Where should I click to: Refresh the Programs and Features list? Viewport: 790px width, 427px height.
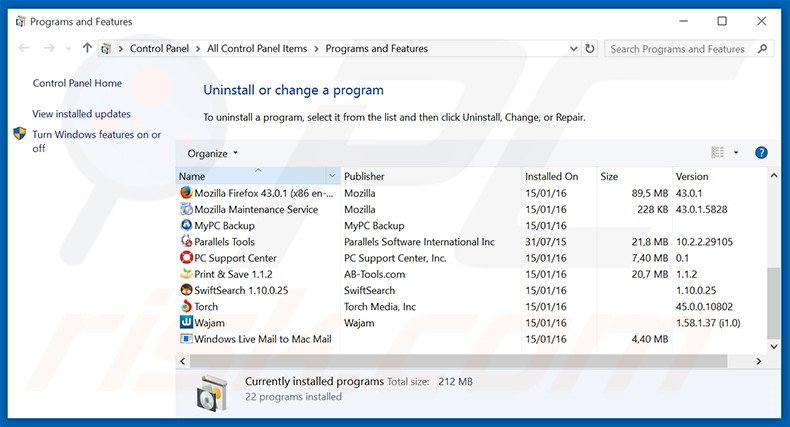pyautogui.click(x=589, y=49)
